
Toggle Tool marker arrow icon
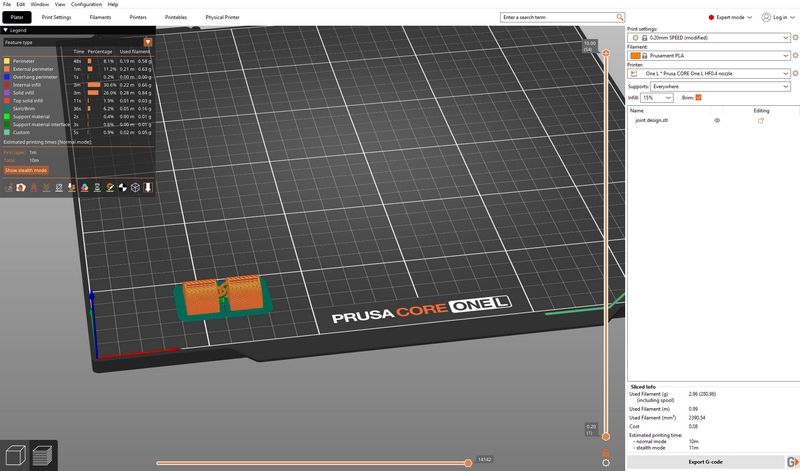tap(148, 188)
